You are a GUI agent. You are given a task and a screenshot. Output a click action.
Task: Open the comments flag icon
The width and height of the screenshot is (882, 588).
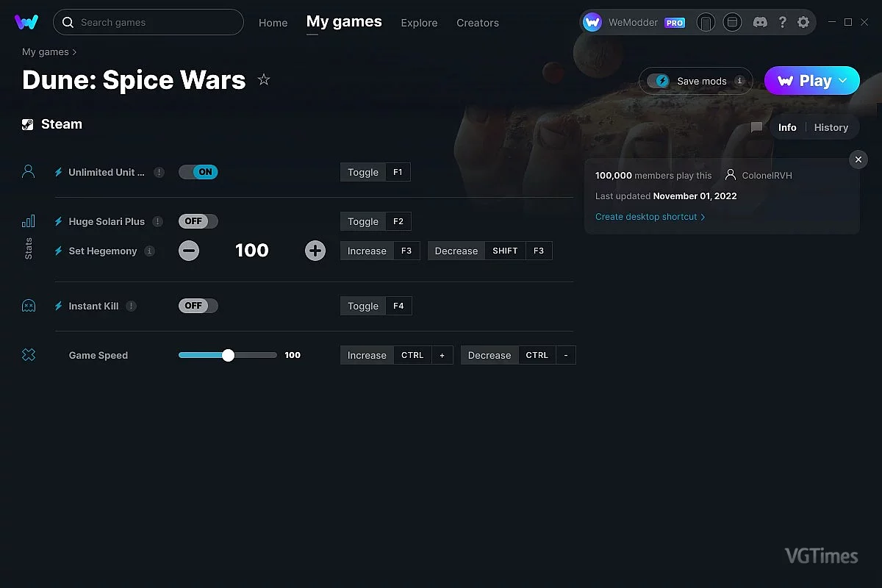point(756,127)
